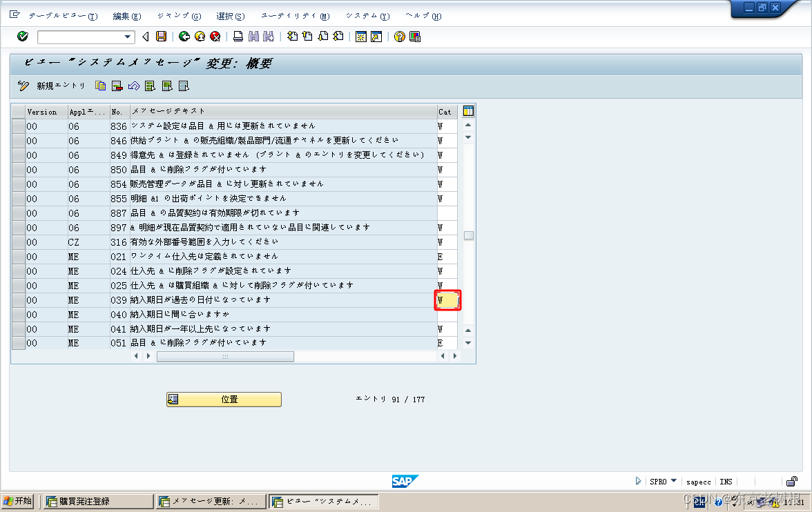Click the Cancel red X icon
Viewport: 812px width, 512px height.
(x=215, y=36)
